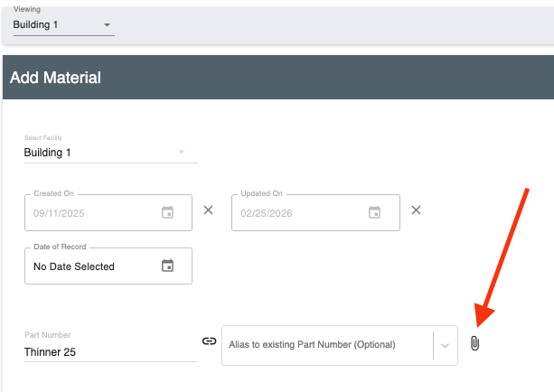
Task: Clear the Updated On date with X
Action: coord(416,210)
